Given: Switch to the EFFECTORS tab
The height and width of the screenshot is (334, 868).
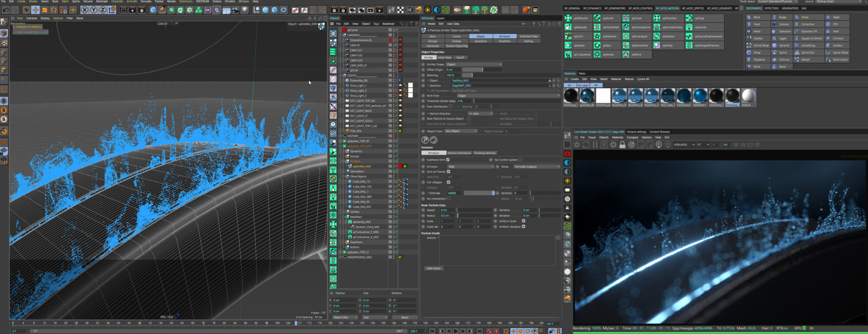Looking at the screenshot, I should (x=772, y=8).
